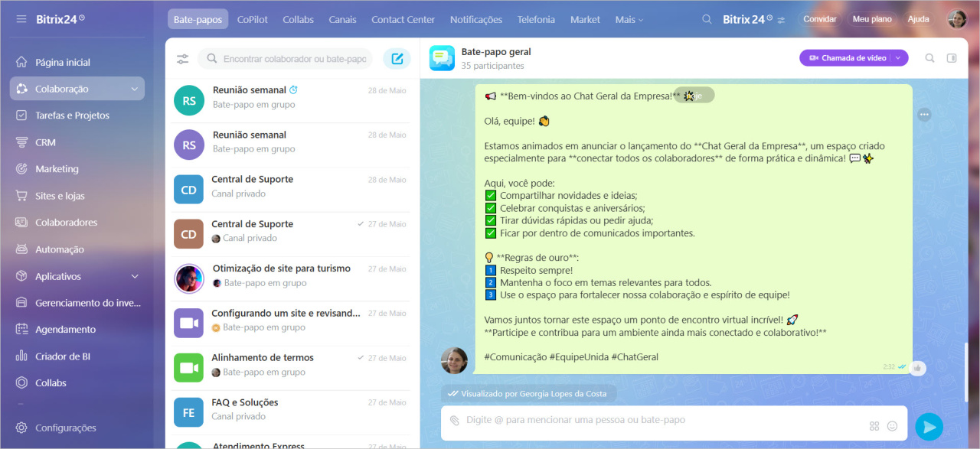Switch to the Bate-papos tab
This screenshot has height=449, width=980.
[198, 20]
